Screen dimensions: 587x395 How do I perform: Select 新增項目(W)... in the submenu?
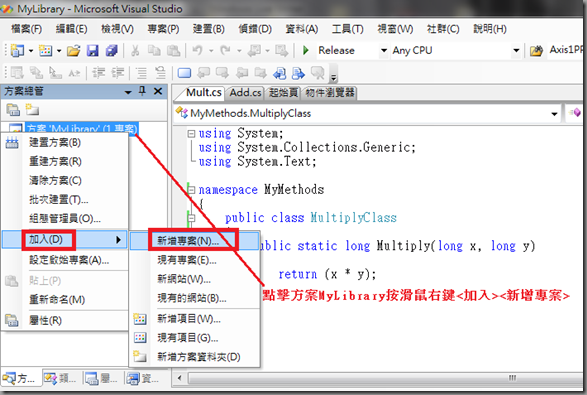[195, 319]
